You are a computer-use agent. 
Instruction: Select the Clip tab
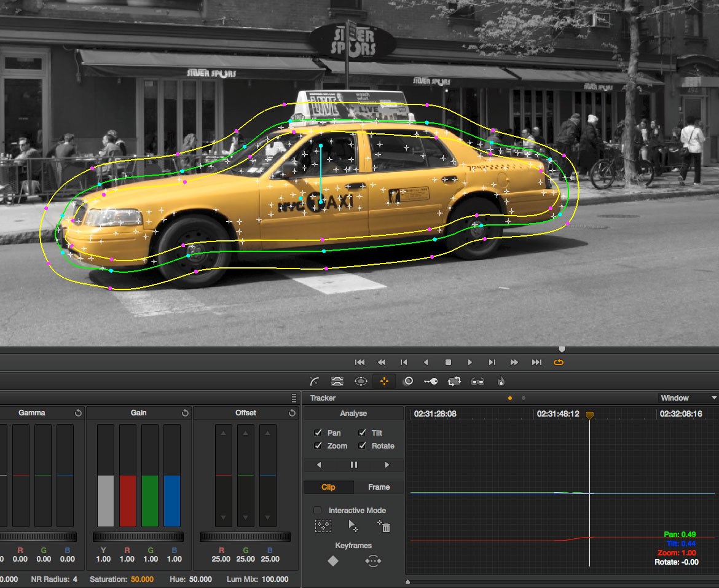pyautogui.click(x=329, y=487)
